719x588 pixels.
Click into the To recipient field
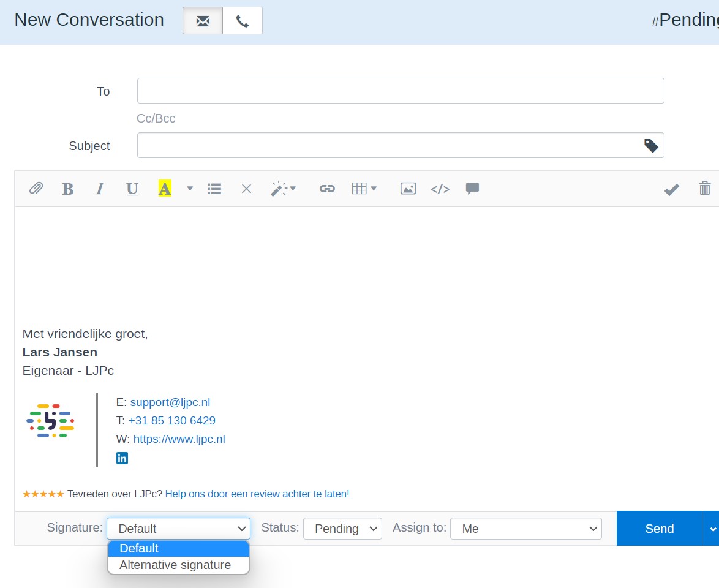(x=401, y=91)
